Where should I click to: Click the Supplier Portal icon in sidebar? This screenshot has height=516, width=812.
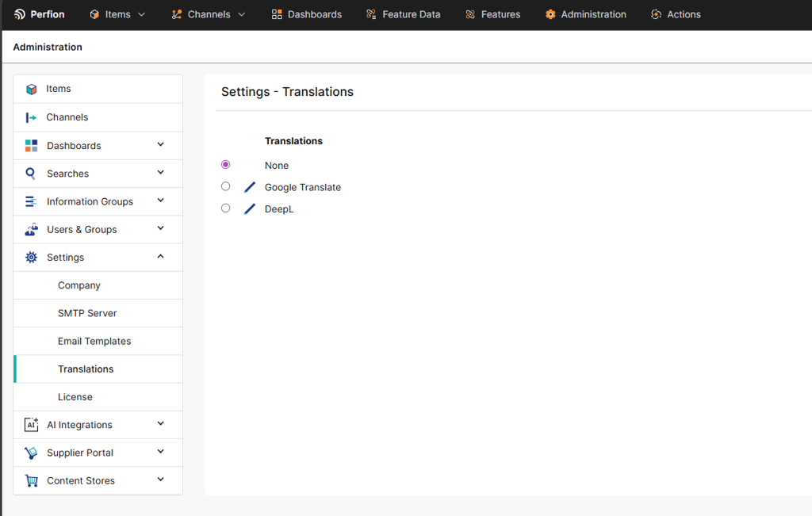point(31,453)
